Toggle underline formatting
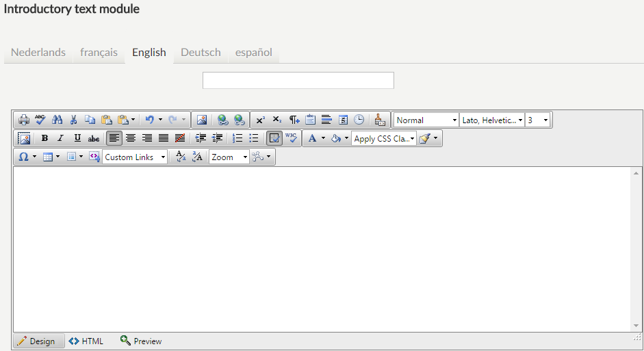The width and height of the screenshot is (644, 351). point(77,138)
